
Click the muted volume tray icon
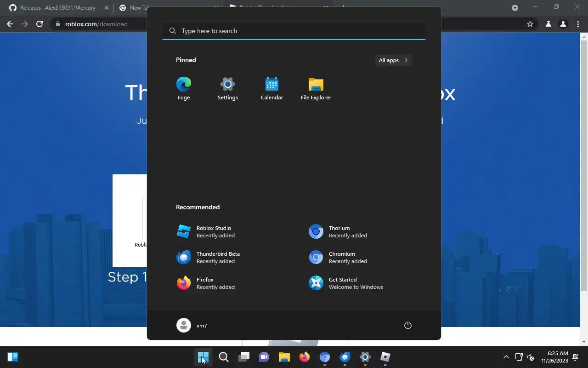point(531,357)
